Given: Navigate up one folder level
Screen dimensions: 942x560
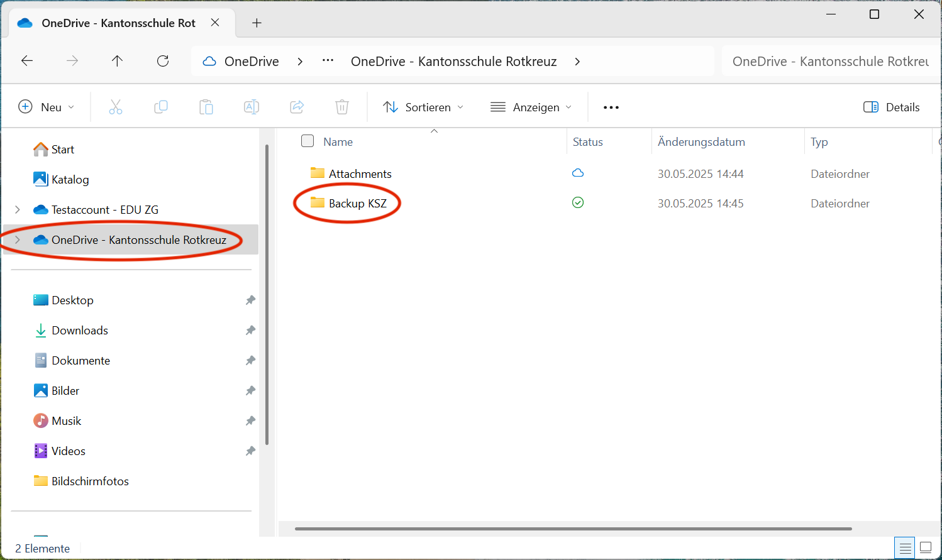Looking at the screenshot, I should click(x=117, y=61).
